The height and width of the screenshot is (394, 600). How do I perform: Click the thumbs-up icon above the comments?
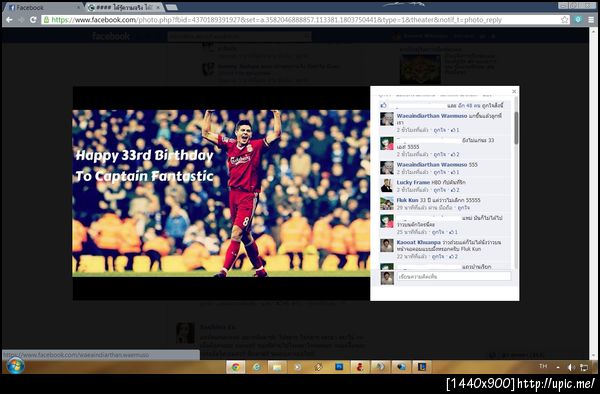(384, 105)
